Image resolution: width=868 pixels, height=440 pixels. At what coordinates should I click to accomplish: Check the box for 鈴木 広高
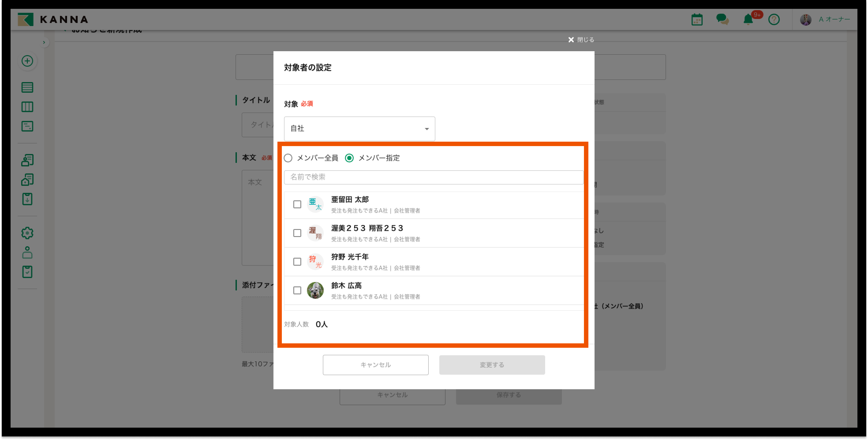coord(297,290)
